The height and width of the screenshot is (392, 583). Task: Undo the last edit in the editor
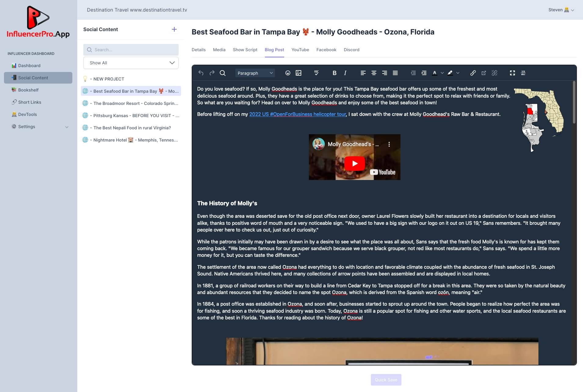pyautogui.click(x=201, y=73)
